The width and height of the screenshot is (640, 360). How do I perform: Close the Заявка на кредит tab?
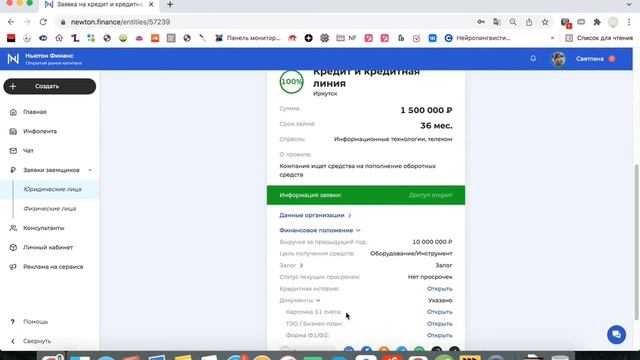[151, 4]
